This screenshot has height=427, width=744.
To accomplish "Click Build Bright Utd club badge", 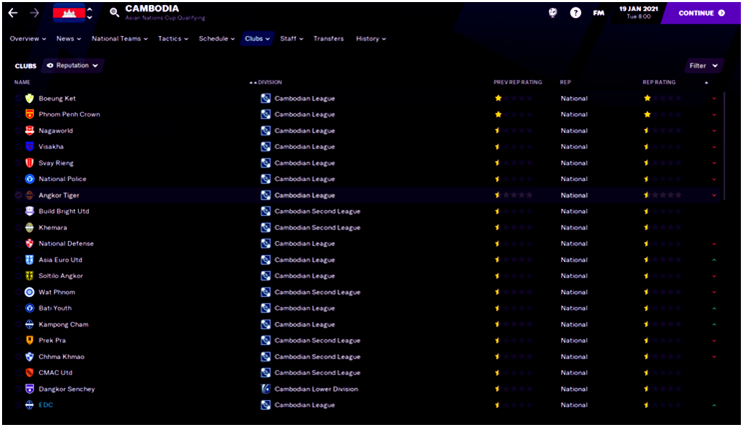I will [29, 211].
